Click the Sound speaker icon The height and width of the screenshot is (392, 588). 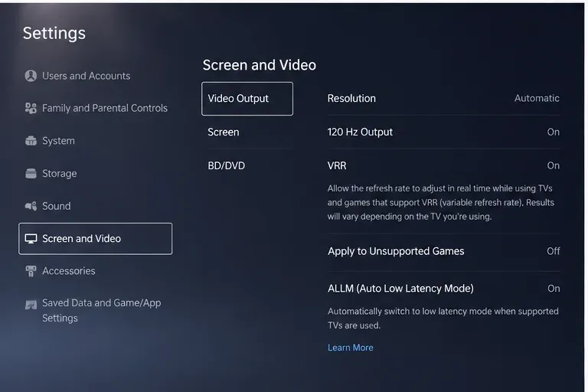pos(31,206)
